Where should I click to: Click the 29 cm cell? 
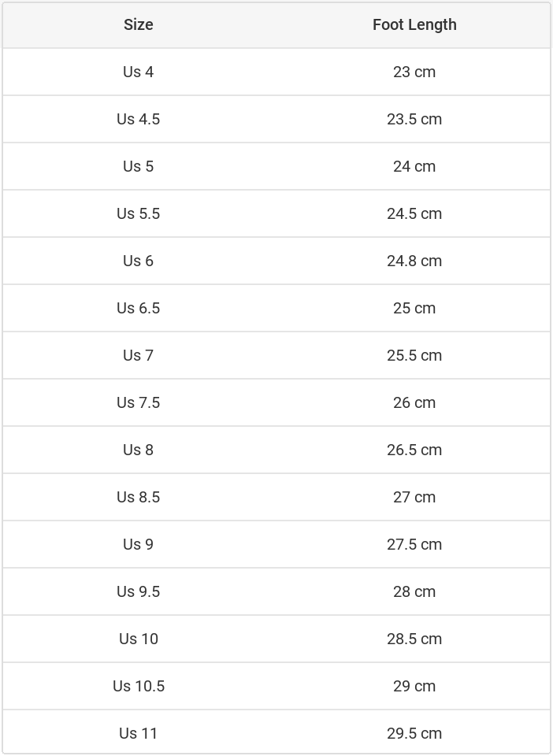[x=414, y=686]
